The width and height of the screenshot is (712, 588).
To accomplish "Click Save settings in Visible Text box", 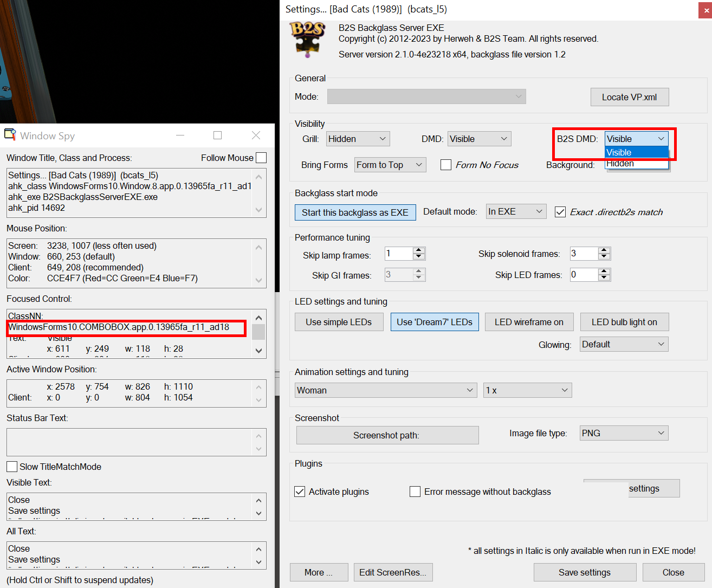I will pos(34,511).
